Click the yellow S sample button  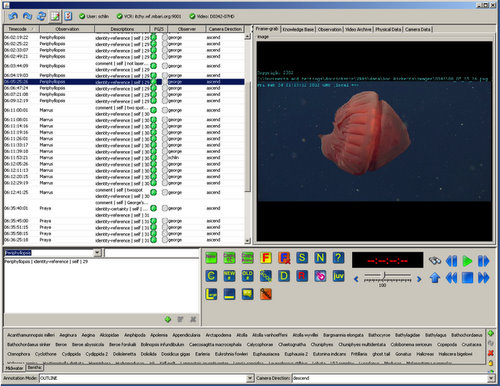point(302,258)
